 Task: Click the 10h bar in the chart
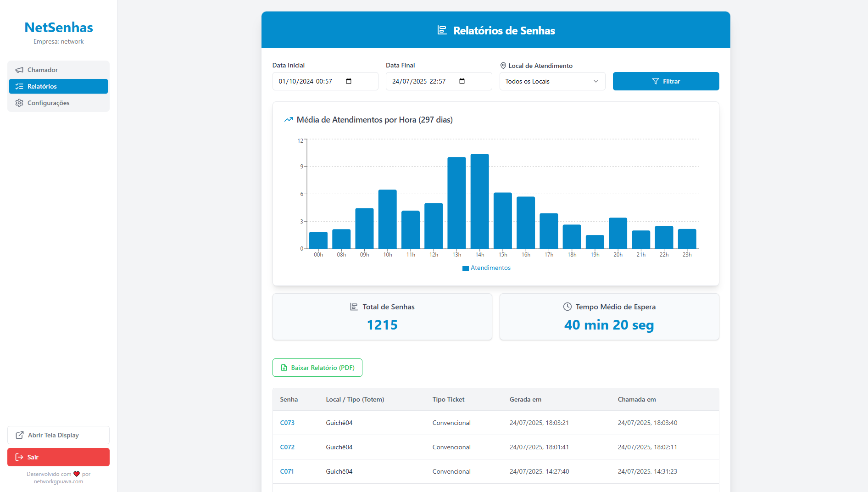point(388,219)
